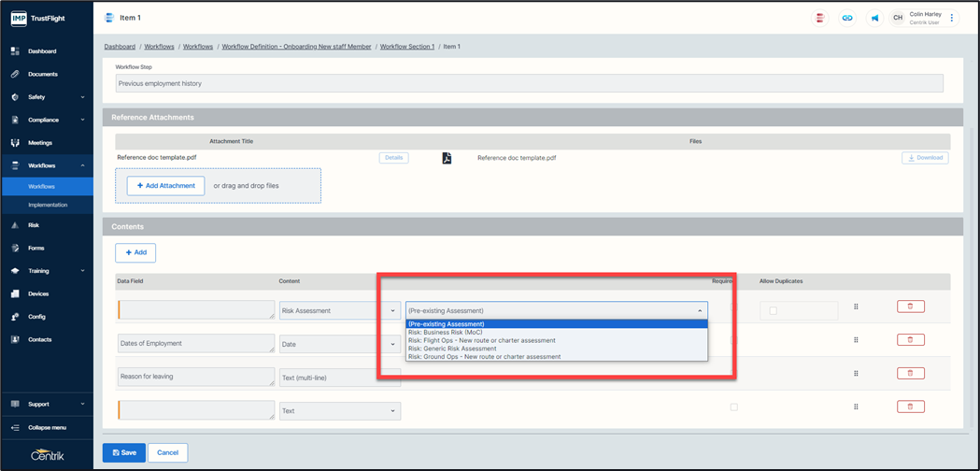Click the megaphone announcements icon
This screenshot has height=471, width=980.
point(874,18)
